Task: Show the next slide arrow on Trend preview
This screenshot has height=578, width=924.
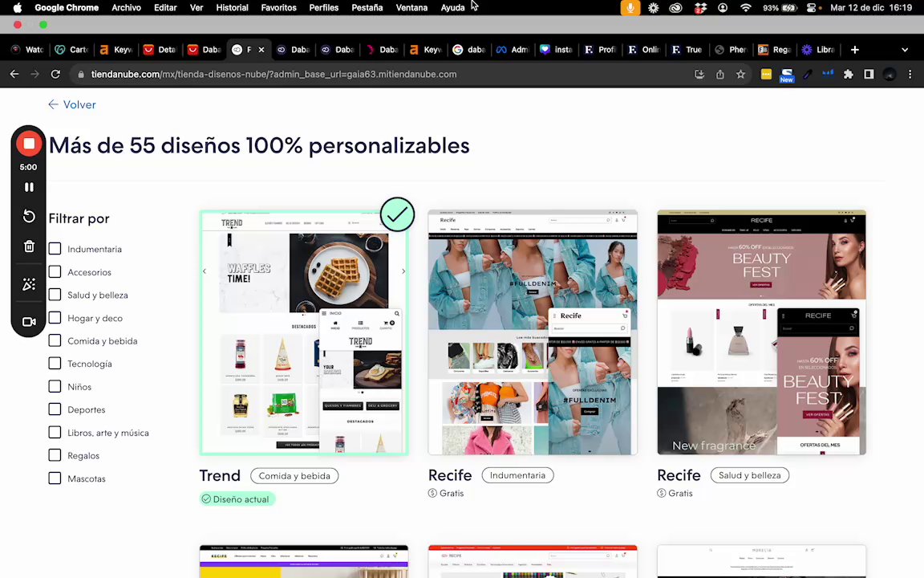Action: (403, 271)
